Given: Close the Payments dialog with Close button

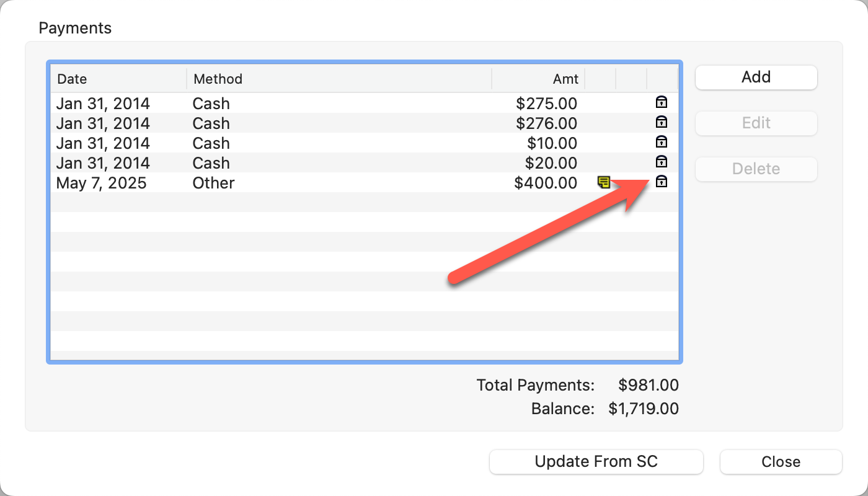Looking at the screenshot, I should click(x=781, y=462).
